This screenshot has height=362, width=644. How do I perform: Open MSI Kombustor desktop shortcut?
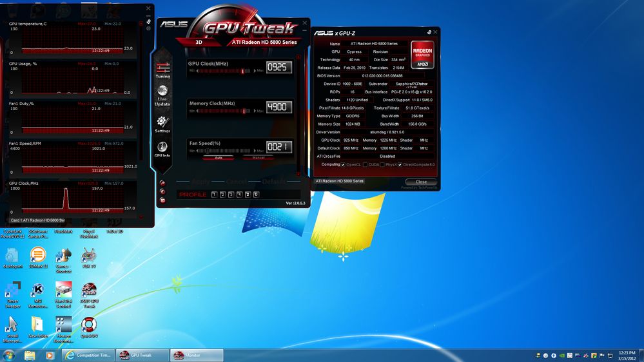click(38, 295)
